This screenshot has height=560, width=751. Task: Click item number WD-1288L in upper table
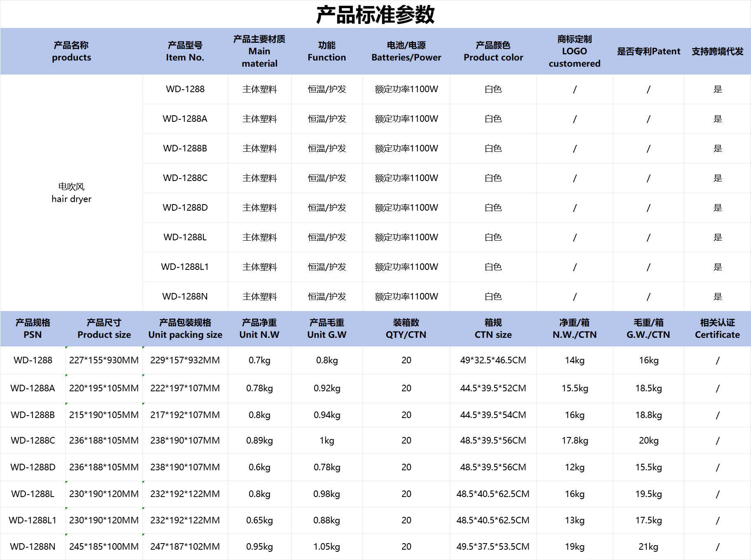185,237
